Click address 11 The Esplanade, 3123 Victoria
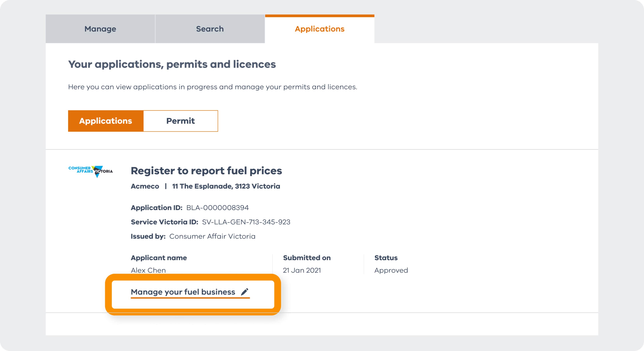Viewport: 644px width, 351px height. click(x=226, y=186)
